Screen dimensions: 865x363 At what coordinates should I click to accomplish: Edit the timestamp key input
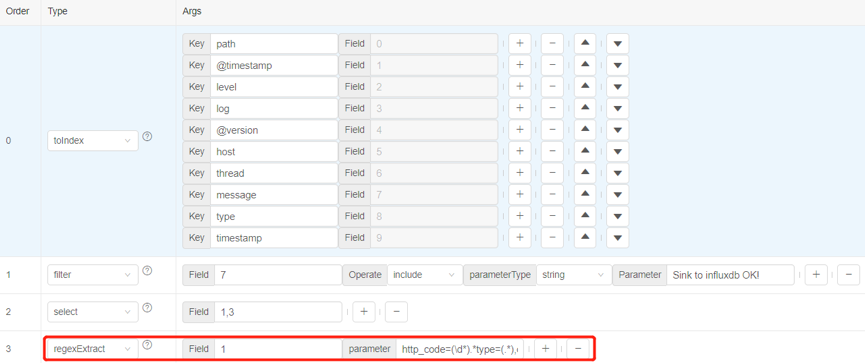click(274, 238)
